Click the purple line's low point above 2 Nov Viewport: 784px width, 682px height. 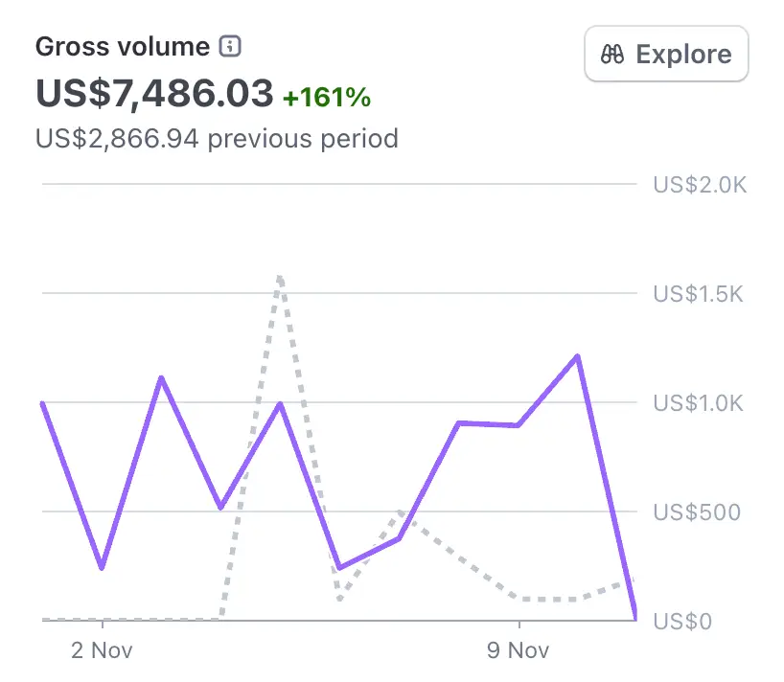tap(102, 568)
